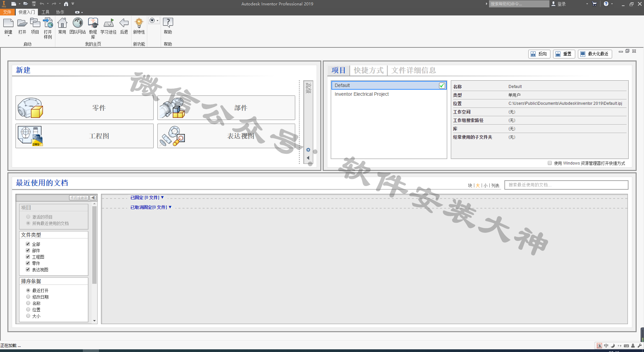Switch to the 快捷方式 tab
Image resolution: width=644 pixels, height=352 pixels.
[x=369, y=70]
